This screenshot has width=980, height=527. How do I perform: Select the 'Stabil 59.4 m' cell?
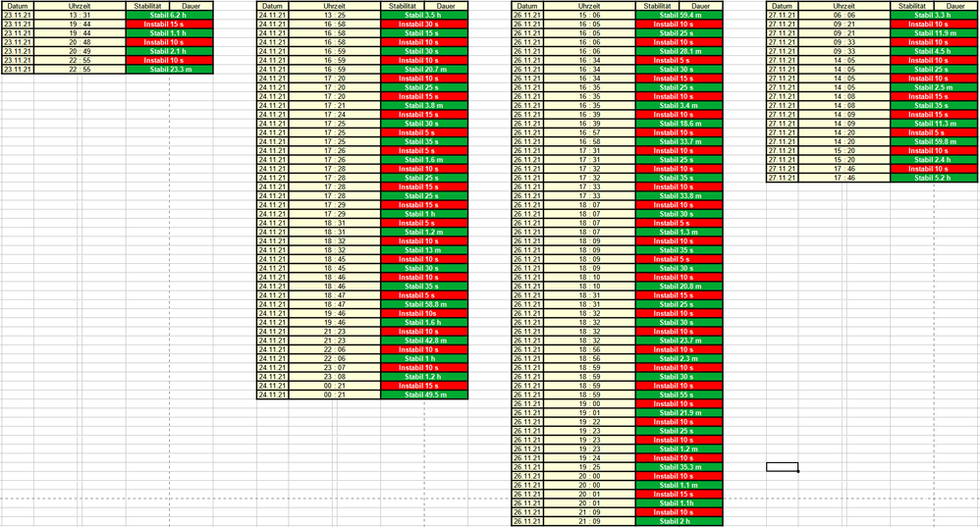pos(680,15)
